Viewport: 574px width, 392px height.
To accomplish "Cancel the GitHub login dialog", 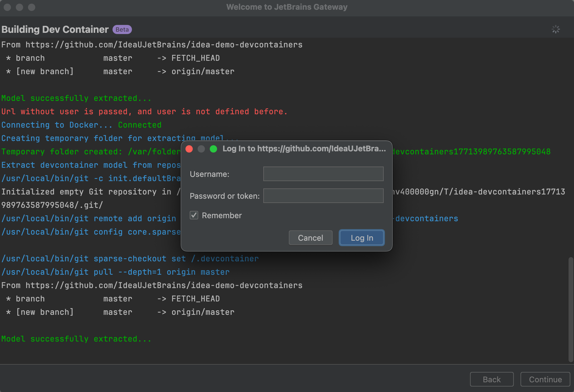I will pos(310,238).
